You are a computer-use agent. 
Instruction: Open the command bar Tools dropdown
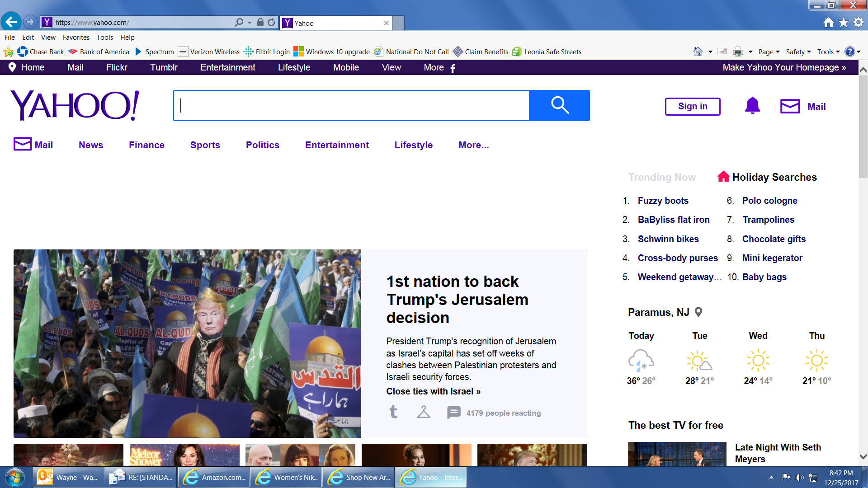click(x=828, y=52)
